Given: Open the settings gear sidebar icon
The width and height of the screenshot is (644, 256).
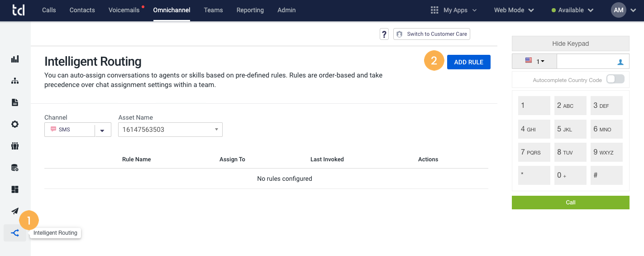Looking at the screenshot, I should 15,124.
